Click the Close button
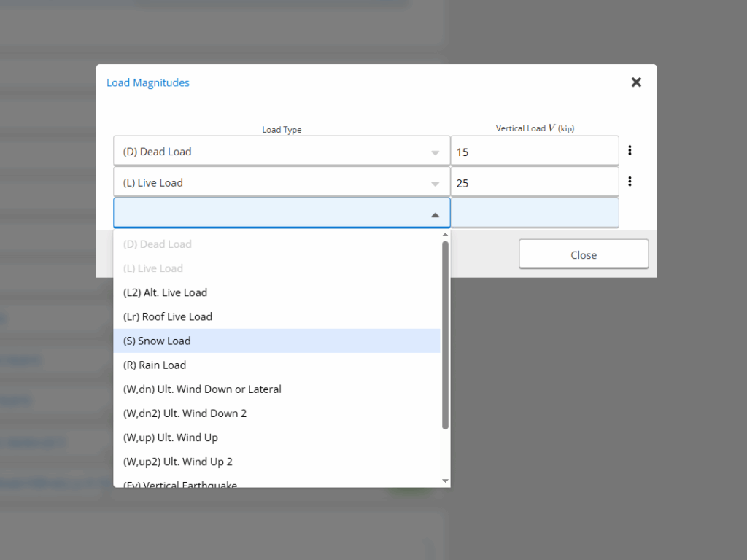The image size is (747, 560). click(x=584, y=254)
